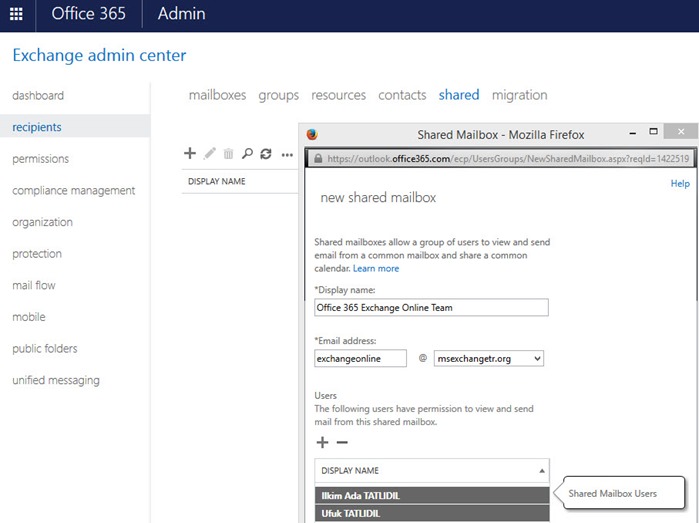The height and width of the screenshot is (523, 699).
Task: Click the Learn more link
Action: click(376, 268)
